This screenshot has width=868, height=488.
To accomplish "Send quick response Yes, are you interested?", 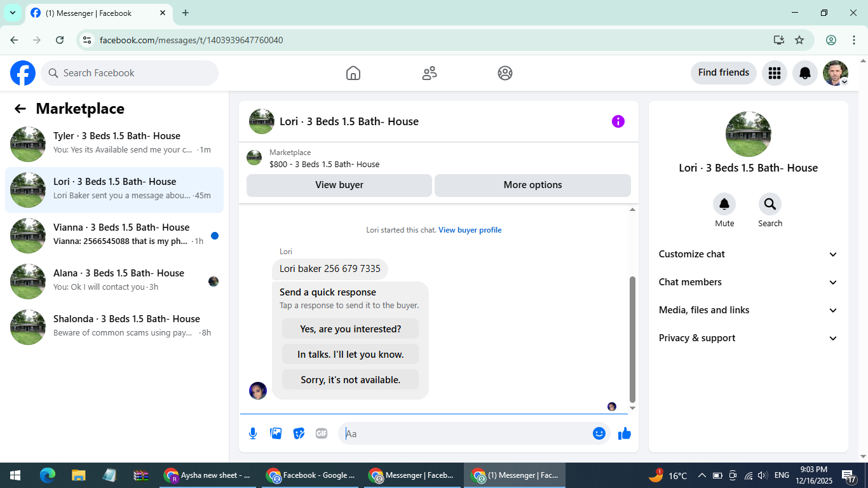I will [x=350, y=329].
